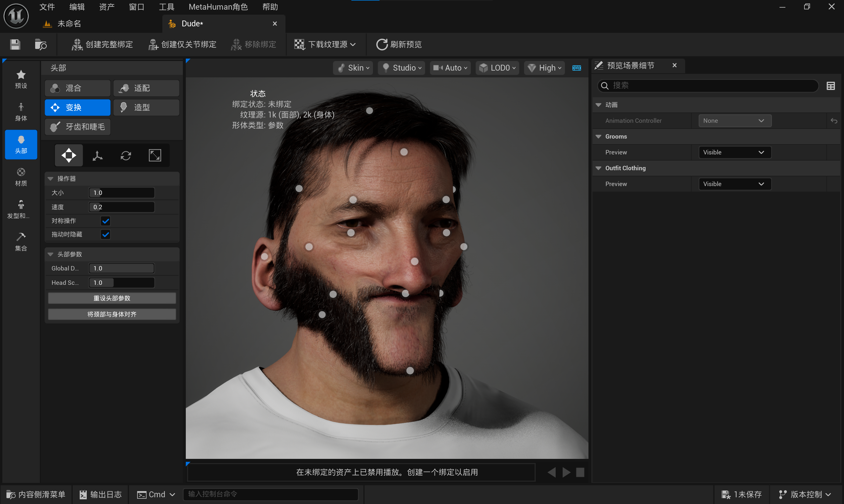The width and height of the screenshot is (844, 504).
Task: Select the scale manipulator tool icon
Action: tap(155, 156)
